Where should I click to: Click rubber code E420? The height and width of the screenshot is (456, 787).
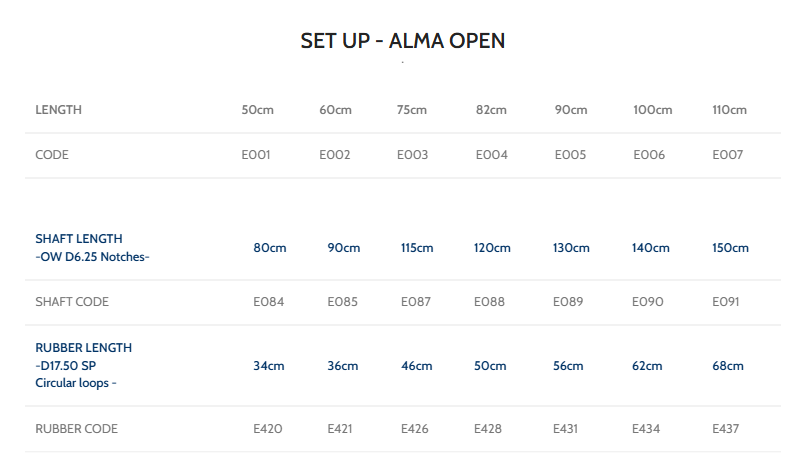coord(268,429)
